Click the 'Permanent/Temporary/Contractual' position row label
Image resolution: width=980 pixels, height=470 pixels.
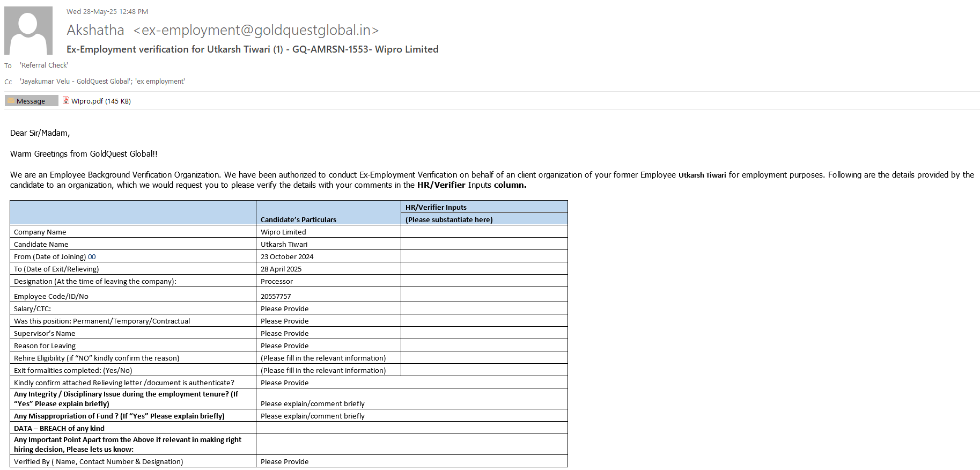[102, 321]
